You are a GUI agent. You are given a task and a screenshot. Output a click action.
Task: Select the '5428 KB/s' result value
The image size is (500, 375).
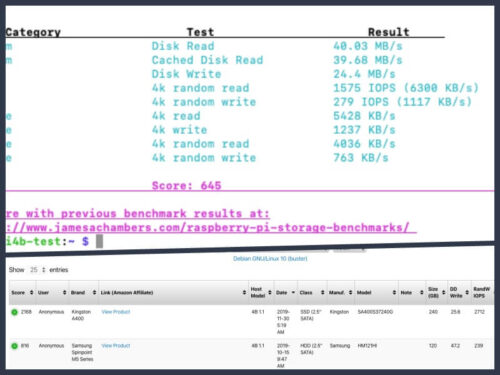pyautogui.click(x=364, y=116)
